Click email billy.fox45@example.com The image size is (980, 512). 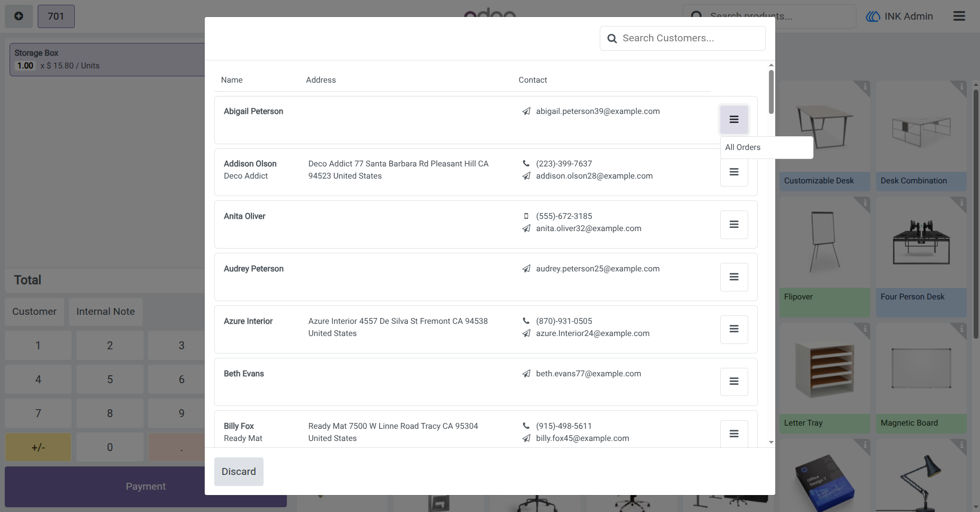click(x=582, y=438)
